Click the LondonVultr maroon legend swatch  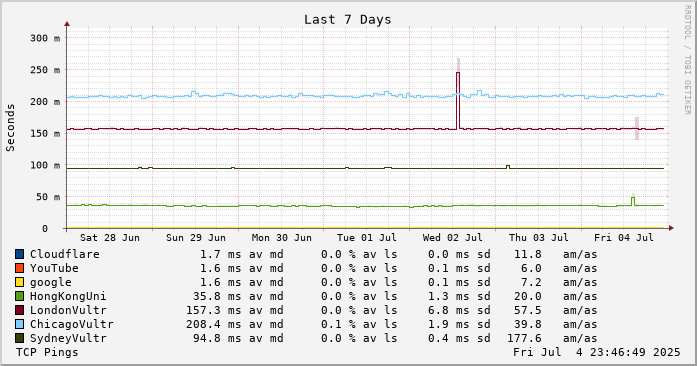pyautogui.click(x=20, y=310)
